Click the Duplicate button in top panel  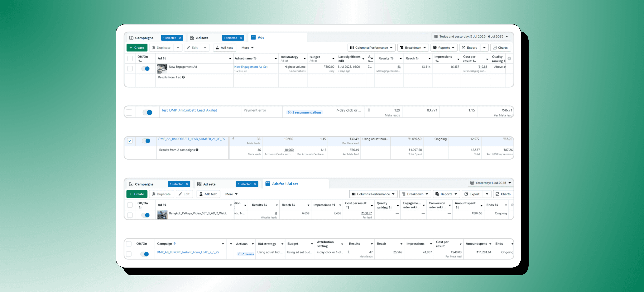(162, 48)
